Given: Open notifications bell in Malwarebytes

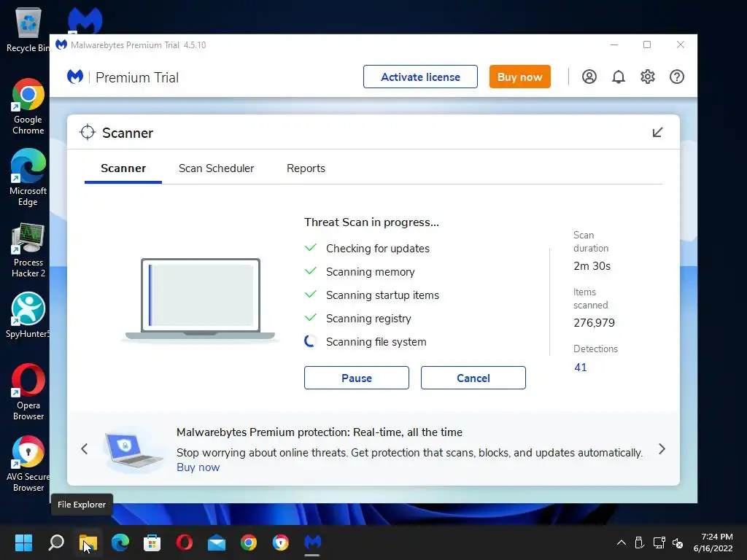Looking at the screenshot, I should pos(619,77).
